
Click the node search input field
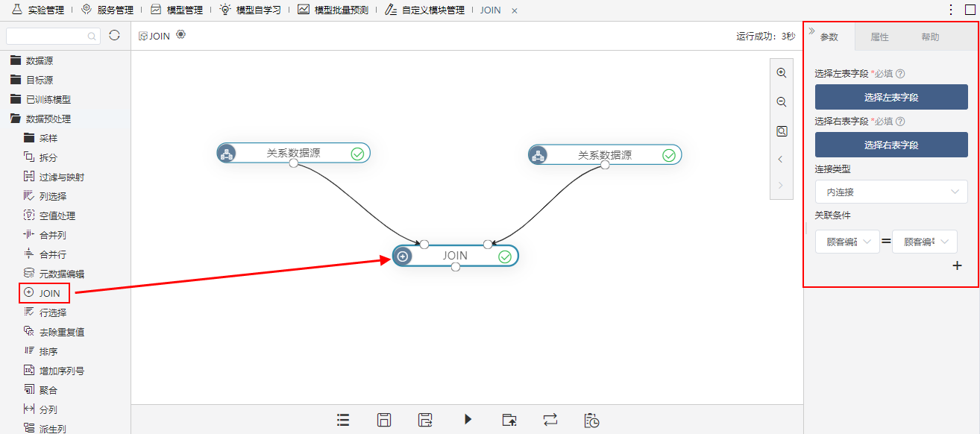click(53, 36)
